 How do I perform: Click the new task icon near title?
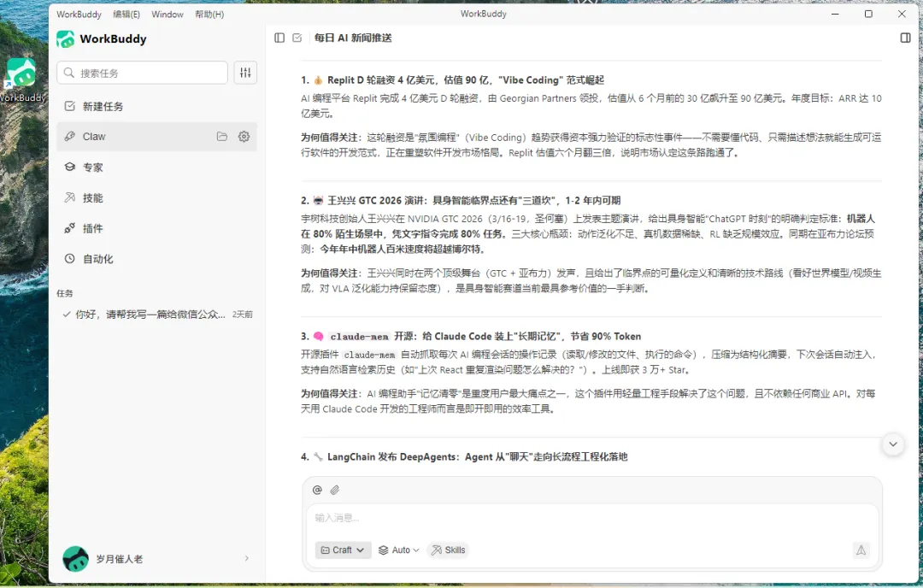point(297,38)
